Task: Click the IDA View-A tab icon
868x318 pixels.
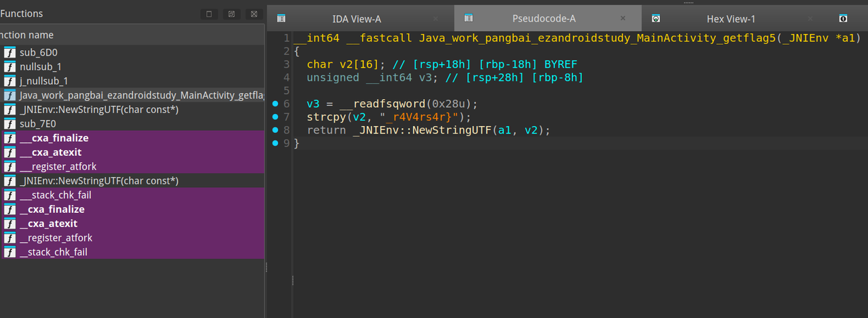Action: pyautogui.click(x=281, y=18)
